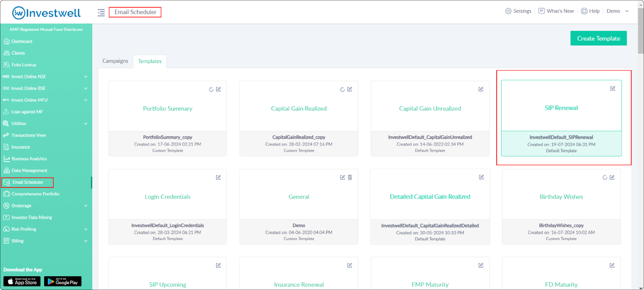Edit the SIP Upcoming template
The width and height of the screenshot is (644, 290).
tap(219, 265)
